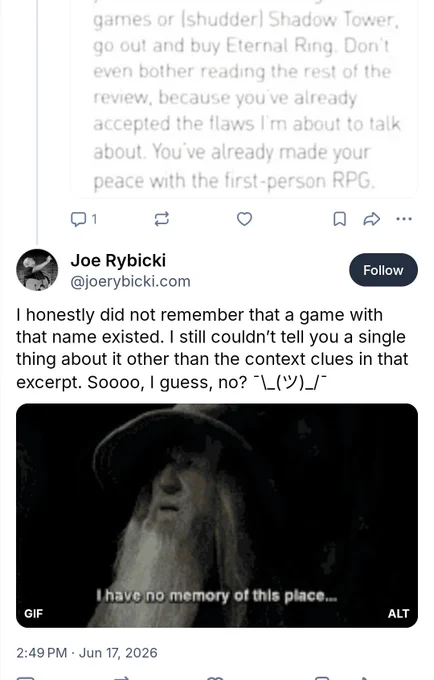Share the review excerpt post via arrow icon
The image size is (434, 680).
(372, 219)
